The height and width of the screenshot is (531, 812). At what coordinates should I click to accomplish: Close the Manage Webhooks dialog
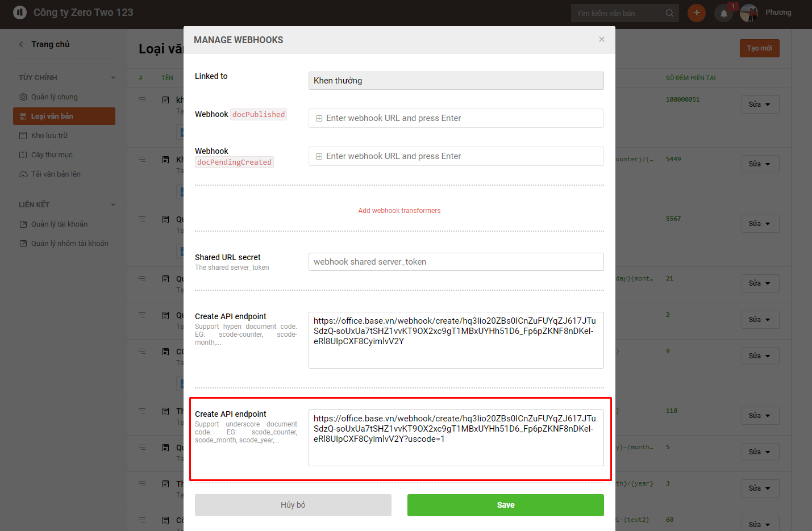[602, 39]
